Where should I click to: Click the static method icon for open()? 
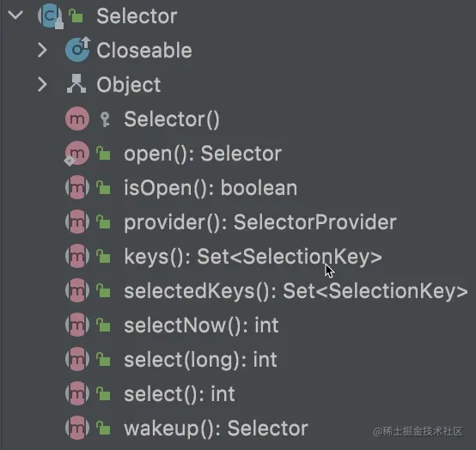click(x=76, y=153)
